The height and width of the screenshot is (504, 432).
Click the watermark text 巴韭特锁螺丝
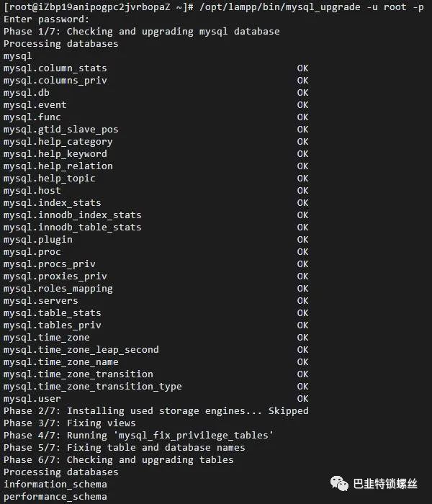pos(385,483)
